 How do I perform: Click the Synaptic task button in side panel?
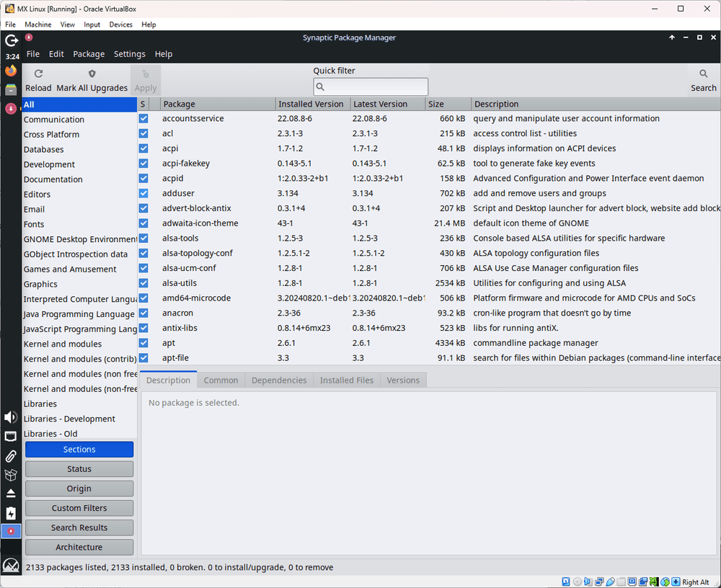pos(11,531)
